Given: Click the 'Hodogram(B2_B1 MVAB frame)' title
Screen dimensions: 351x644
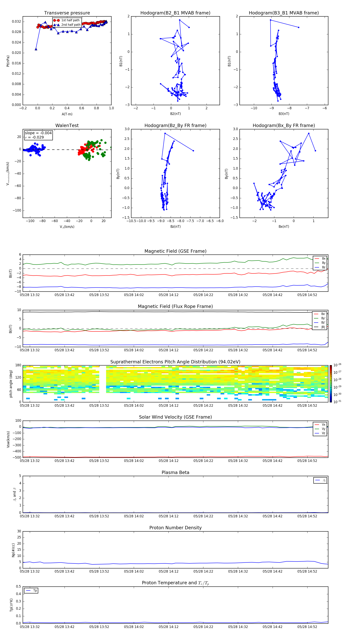Looking at the screenshot, I should click(175, 13).
